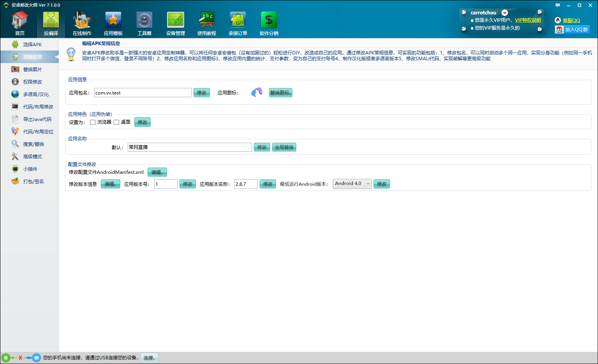The width and height of the screenshot is (598, 364).
Task: Expand the carrotchou account dropdown arrow
Action: 505,13
